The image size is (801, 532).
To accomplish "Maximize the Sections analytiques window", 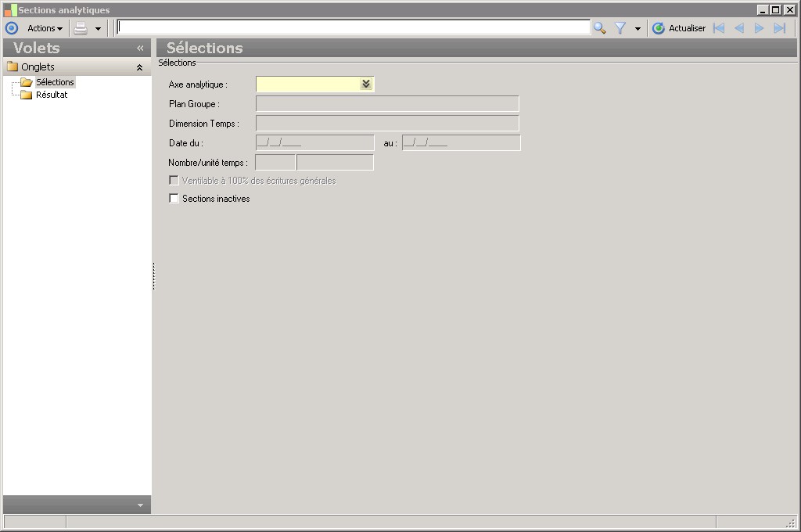I will click(x=775, y=9).
